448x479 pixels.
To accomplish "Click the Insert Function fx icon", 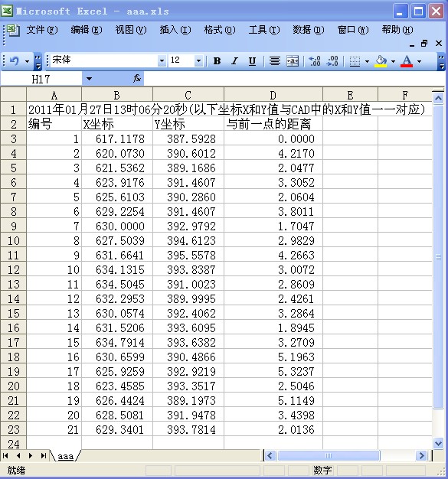I will [x=136, y=79].
